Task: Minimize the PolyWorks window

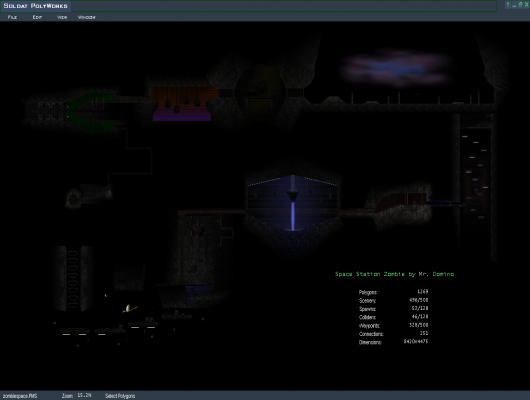Action: click(514, 5)
